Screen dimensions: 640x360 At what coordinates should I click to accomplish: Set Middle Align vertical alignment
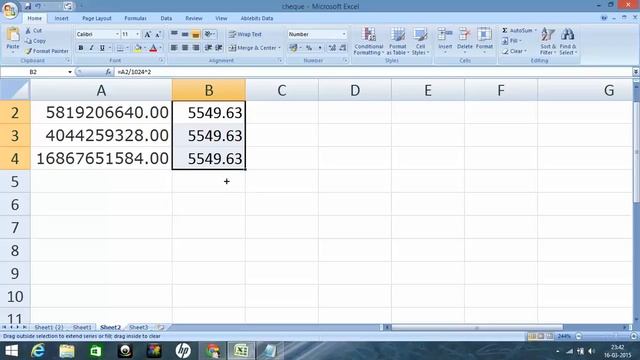185,34
